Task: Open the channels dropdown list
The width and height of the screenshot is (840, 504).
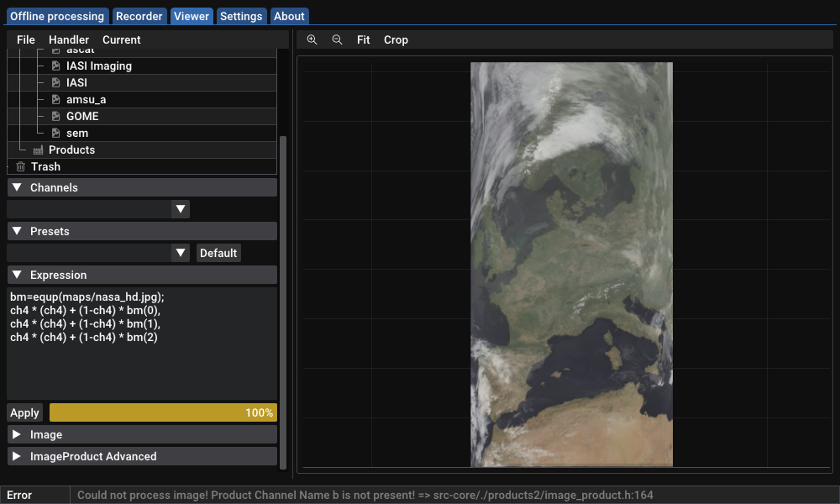Action: tap(180, 209)
